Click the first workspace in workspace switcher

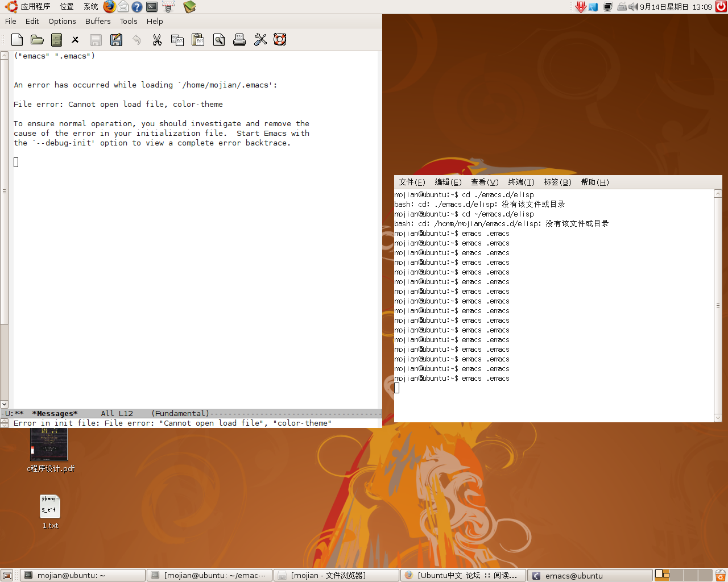662,575
